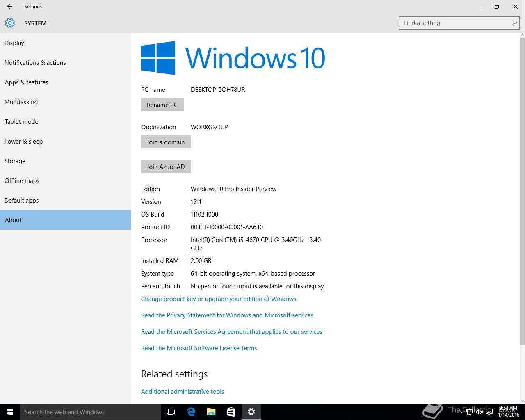Viewport: 525px width, 420px height.
Task: Click the Windows 10 logo
Action: (x=233, y=58)
